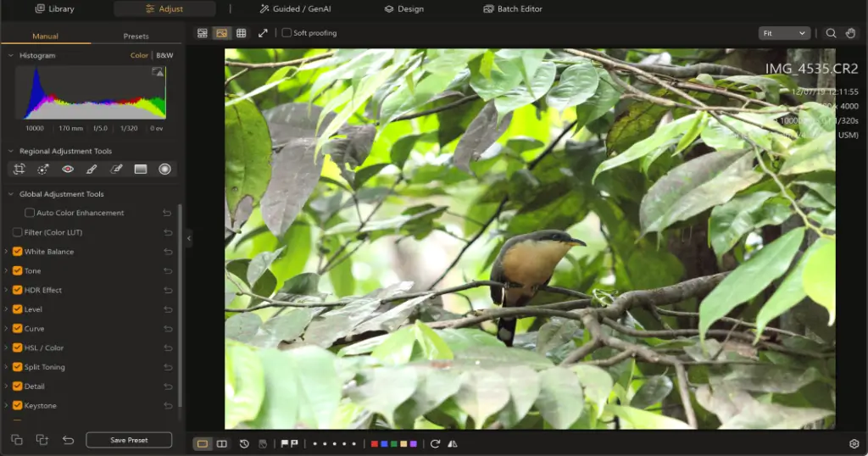Switch the histogram to B&W

point(164,55)
